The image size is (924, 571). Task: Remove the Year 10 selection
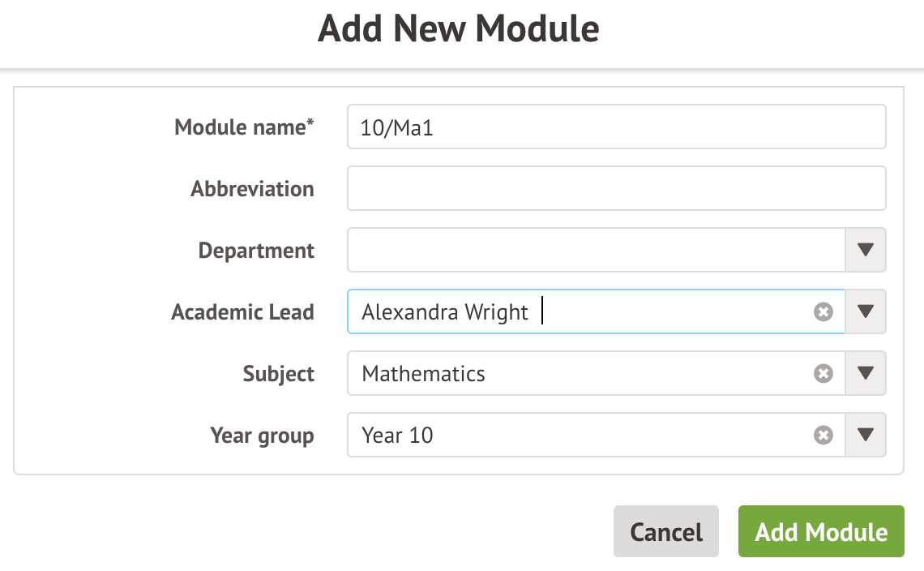(x=823, y=436)
